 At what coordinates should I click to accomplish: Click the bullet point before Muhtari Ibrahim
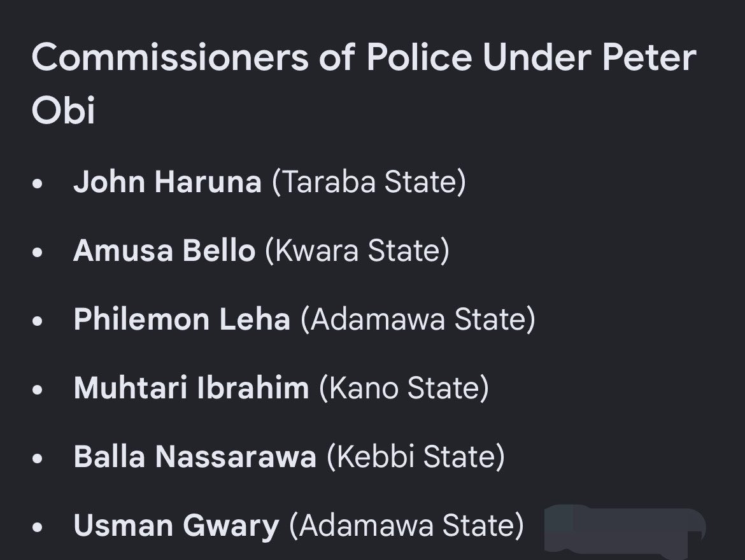[38, 390]
